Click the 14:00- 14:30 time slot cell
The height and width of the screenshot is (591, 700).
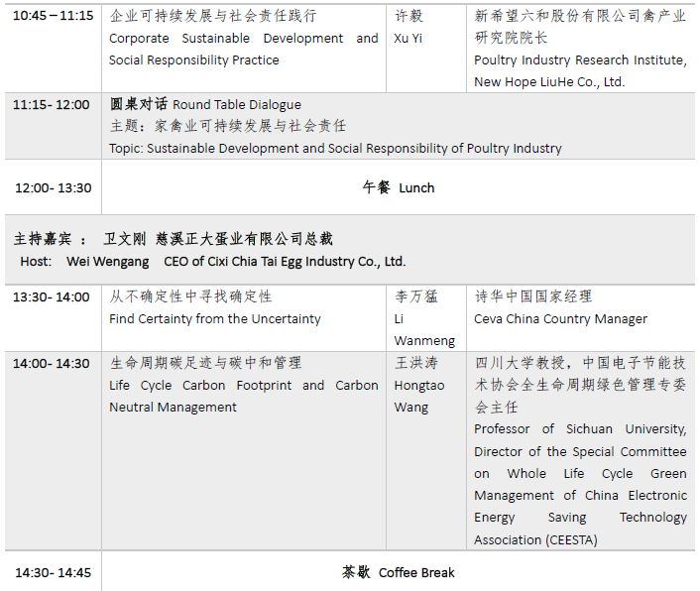(x=52, y=363)
